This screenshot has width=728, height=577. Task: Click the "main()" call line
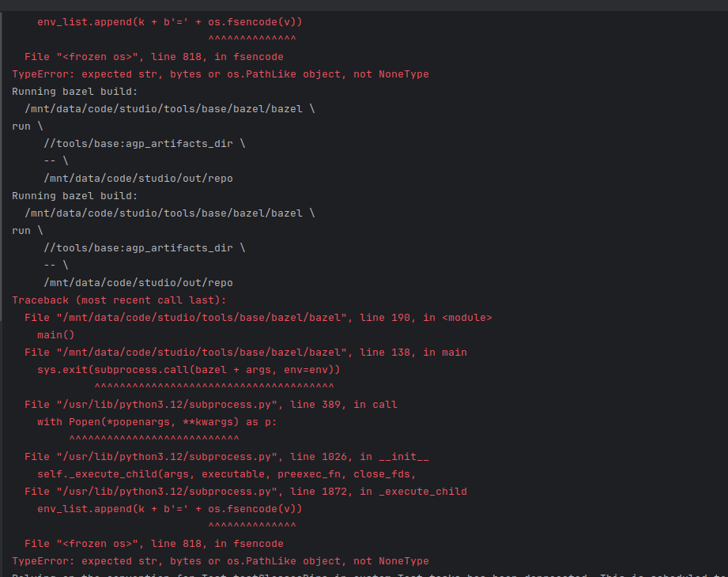(55, 335)
